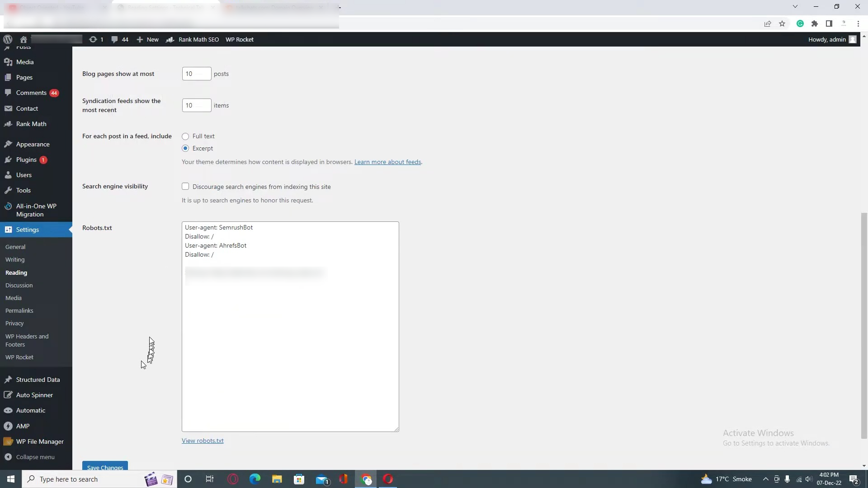Click the Save Changes button

[105, 467]
